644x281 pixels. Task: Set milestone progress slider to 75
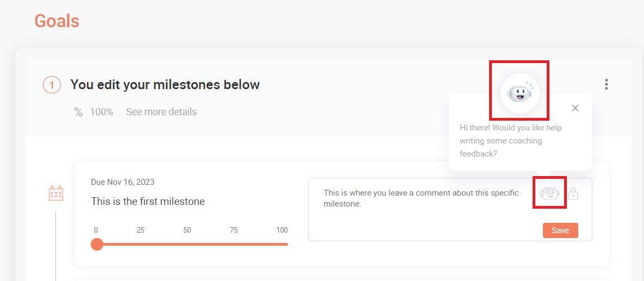[234, 244]
